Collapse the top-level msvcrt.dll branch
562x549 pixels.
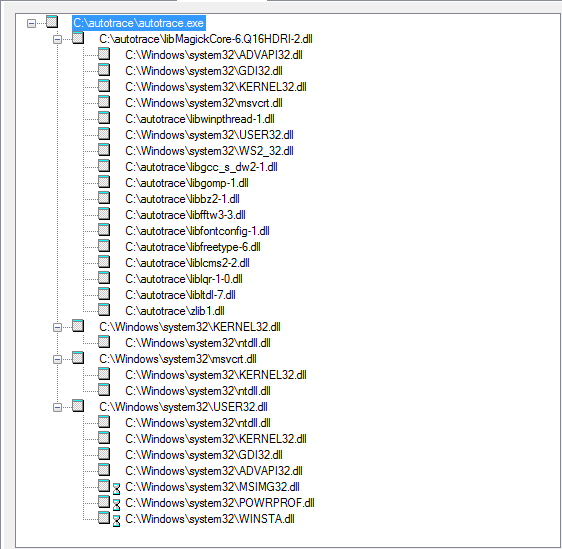point(57,359)
